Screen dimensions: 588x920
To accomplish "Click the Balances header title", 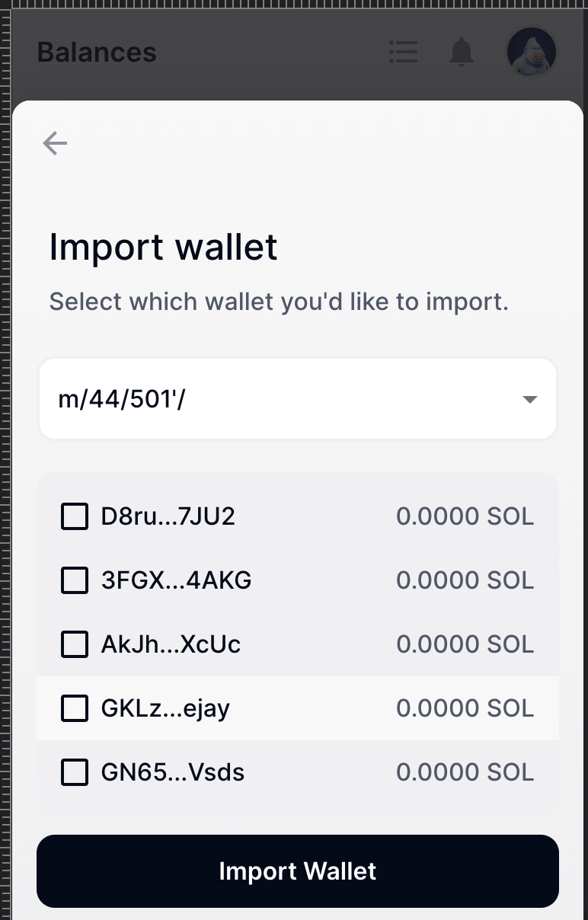I will (96, 52).
